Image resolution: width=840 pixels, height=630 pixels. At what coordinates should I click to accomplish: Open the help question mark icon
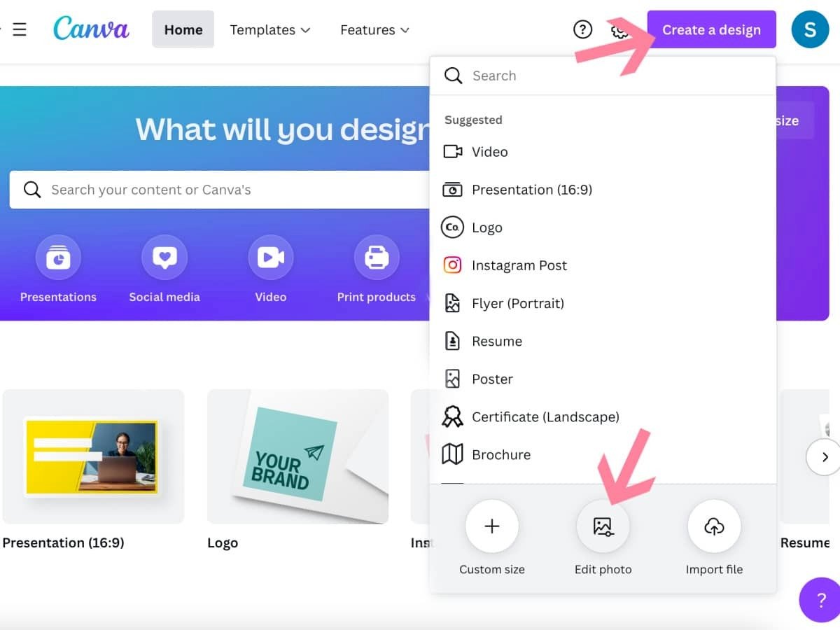[x=582, y=29]
